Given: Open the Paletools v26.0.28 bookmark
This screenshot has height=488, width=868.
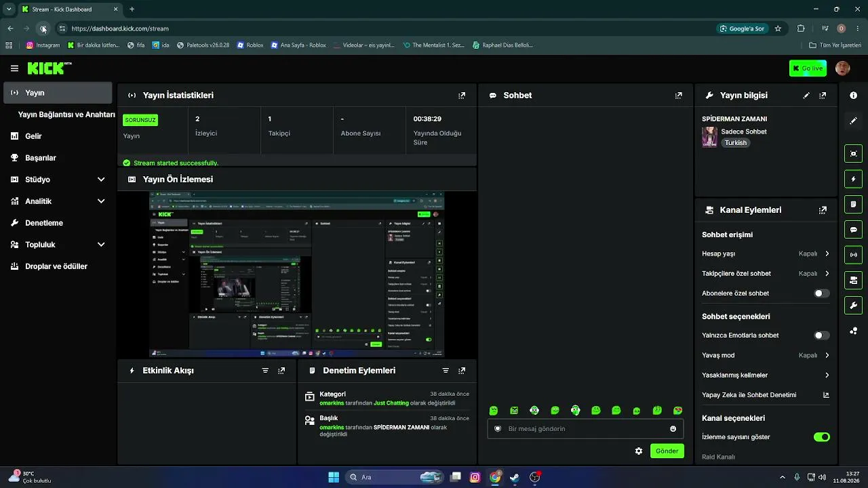Looking at the screenshot, I should click(x=203, y=45).
